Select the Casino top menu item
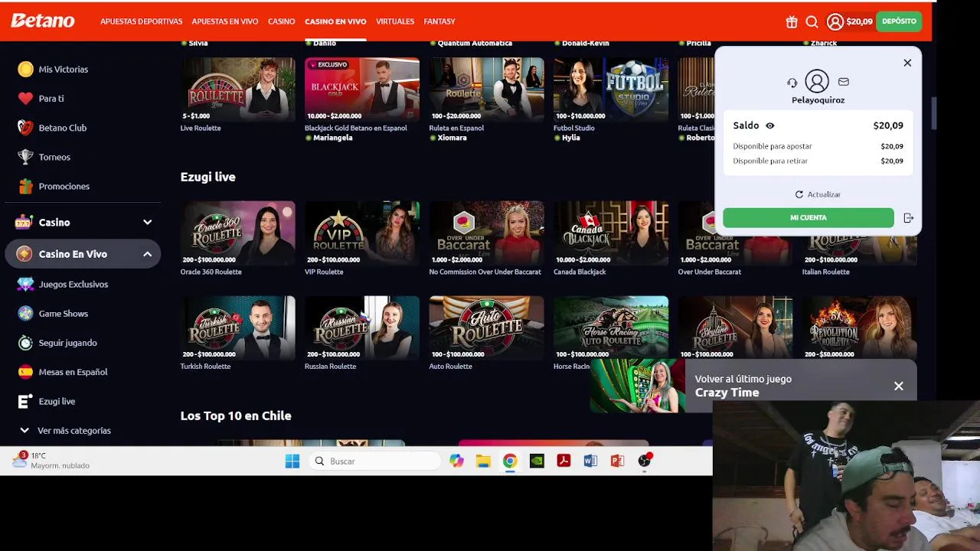This screenshot has height=551, width=980. 281,21
